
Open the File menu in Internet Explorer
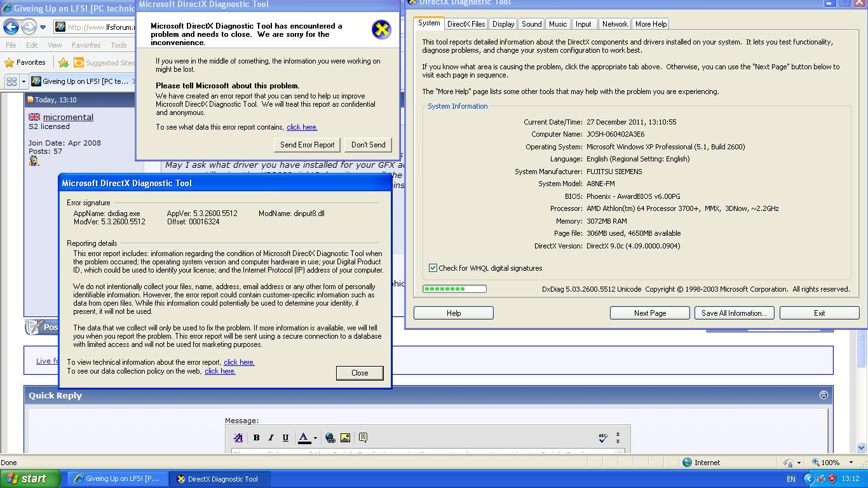tap(11, 45)
